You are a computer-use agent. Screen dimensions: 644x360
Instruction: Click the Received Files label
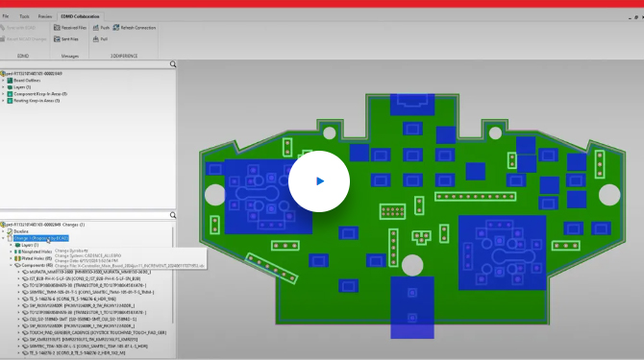click(x=74, y=28)
